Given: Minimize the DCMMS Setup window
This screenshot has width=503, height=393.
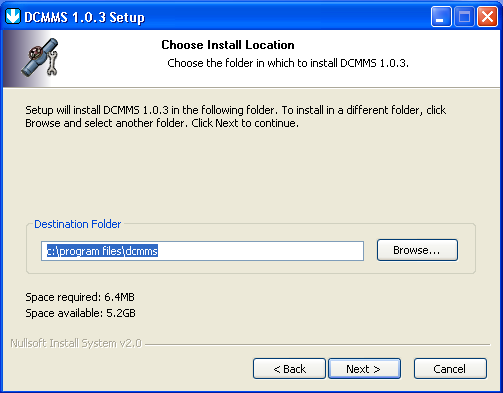Looking at the screenshot, I should click(x=441, y=17).
